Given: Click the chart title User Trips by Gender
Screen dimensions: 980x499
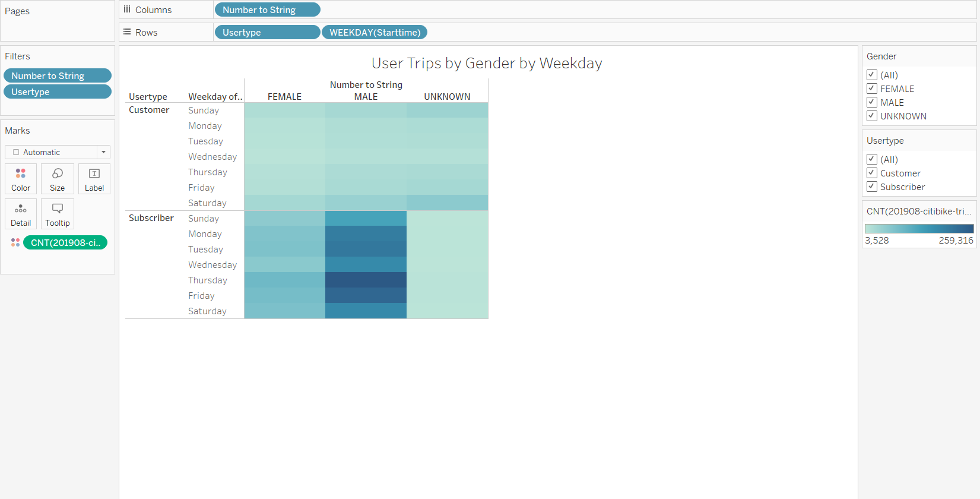Looking at the screenshot, I should click(x=487, y=63).
